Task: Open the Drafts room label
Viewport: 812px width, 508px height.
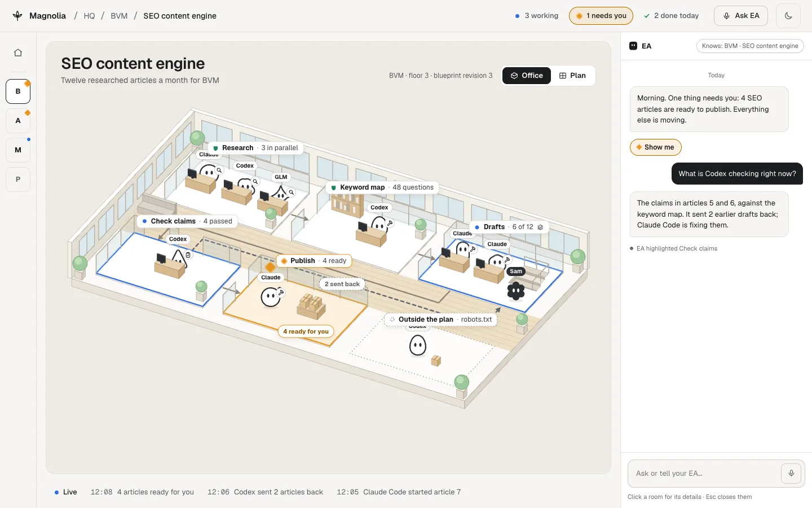Action: (x=509, y=227)
